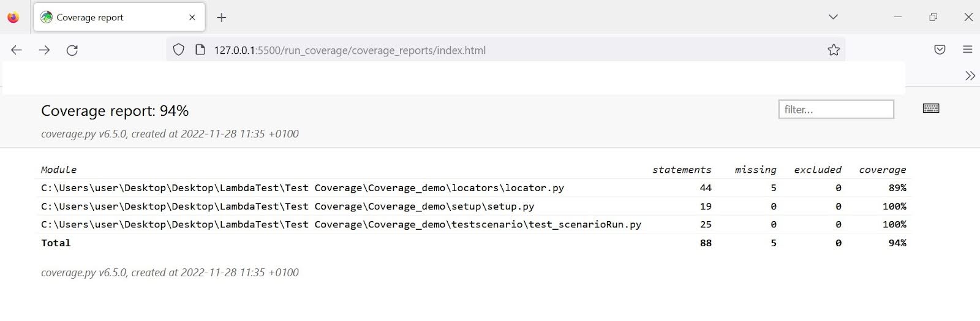Open the Firefox hamburger menu
This screenshot has width=980, height=321.
coord(968,50)
